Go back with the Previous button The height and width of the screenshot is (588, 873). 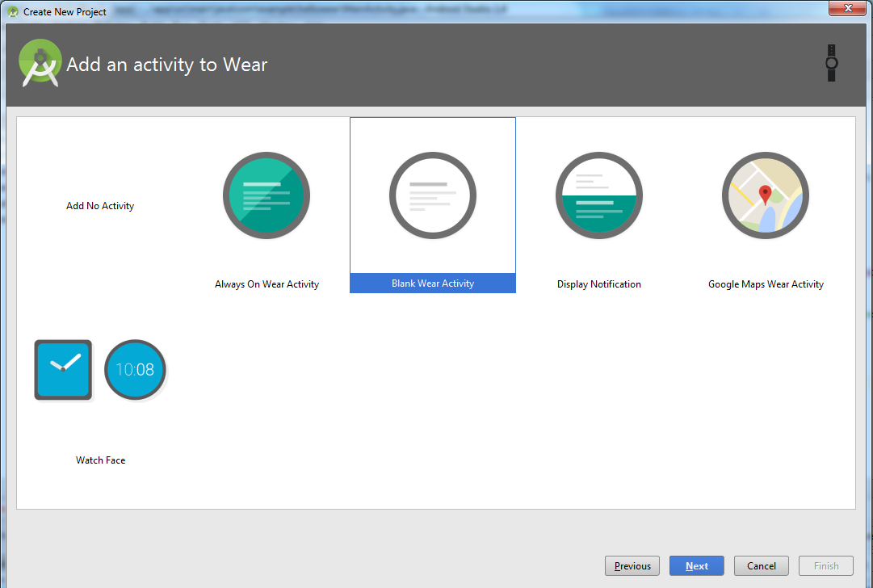pos(632,565)
